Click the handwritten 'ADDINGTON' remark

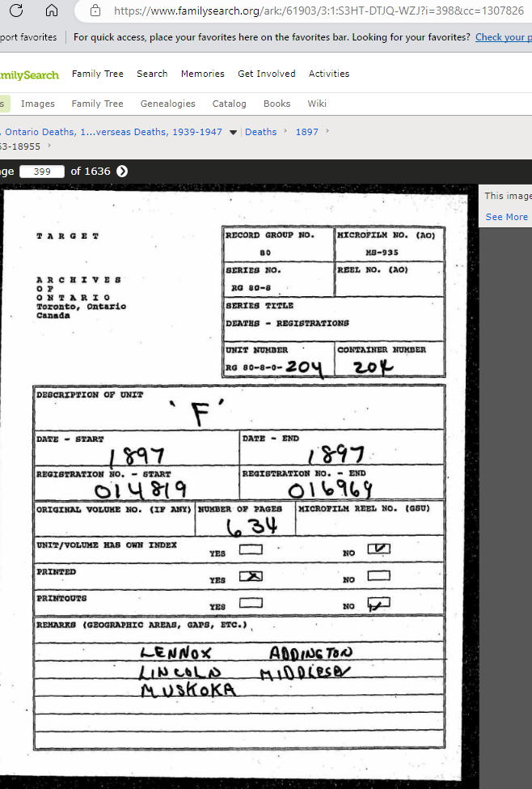pyautogui.click(x=310, y=653)
